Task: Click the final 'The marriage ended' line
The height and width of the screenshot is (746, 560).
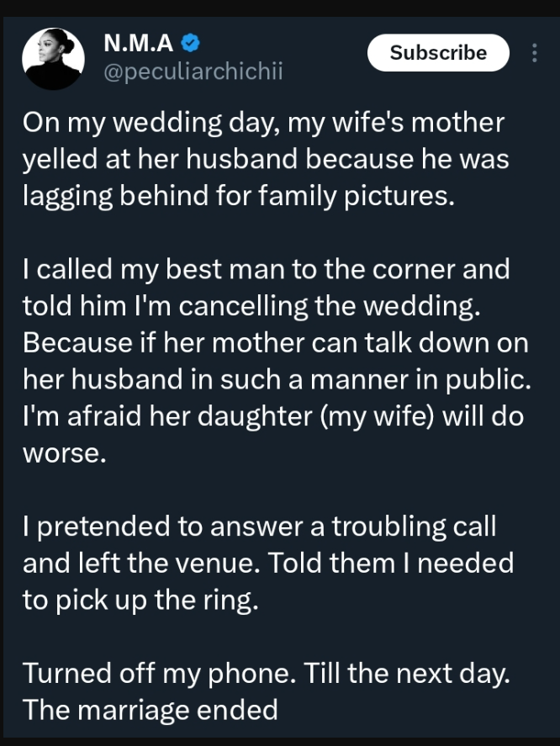Action: 150,710
